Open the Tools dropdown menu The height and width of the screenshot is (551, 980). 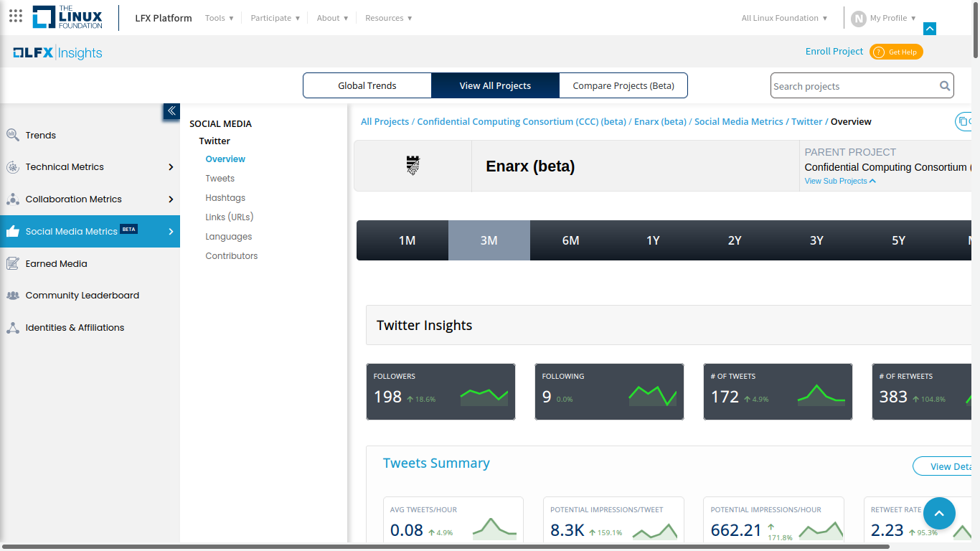coord(220,18)
